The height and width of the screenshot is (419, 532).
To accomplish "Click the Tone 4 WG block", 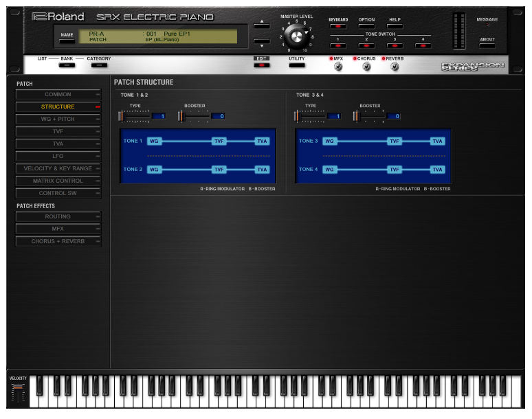I will [x=330, y=170].
